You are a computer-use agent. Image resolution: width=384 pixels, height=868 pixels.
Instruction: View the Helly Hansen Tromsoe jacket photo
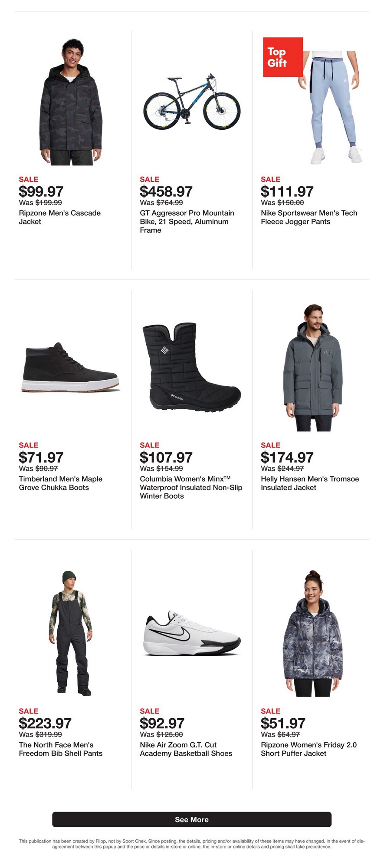(x=313, y=368)
